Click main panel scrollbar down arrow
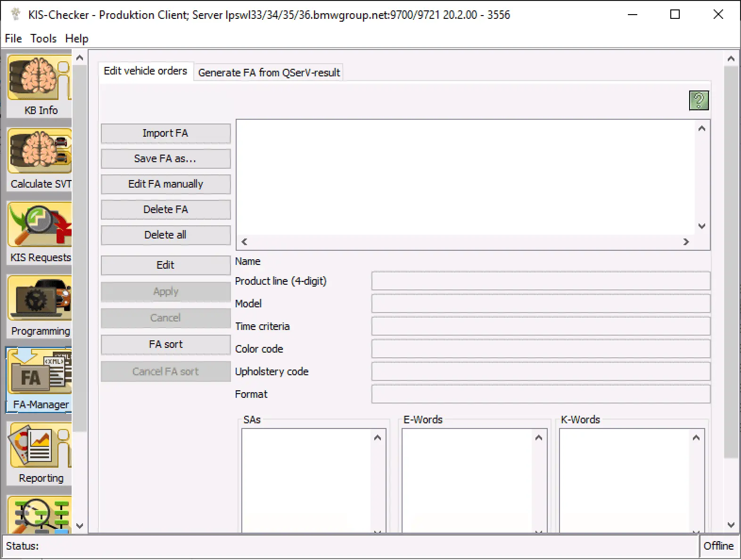The image size is (741, 560). click(x=731, y=525)
